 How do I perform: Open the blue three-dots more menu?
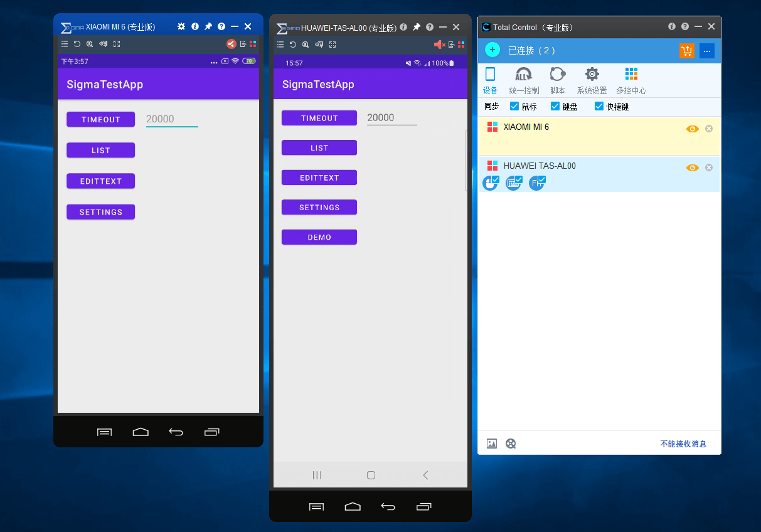click(x=707, y=51)
